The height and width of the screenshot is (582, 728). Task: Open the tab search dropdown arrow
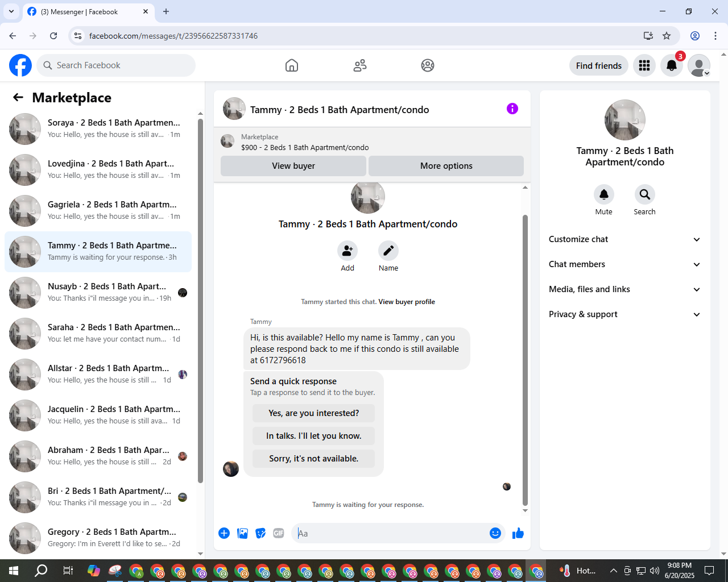(11, 11)
